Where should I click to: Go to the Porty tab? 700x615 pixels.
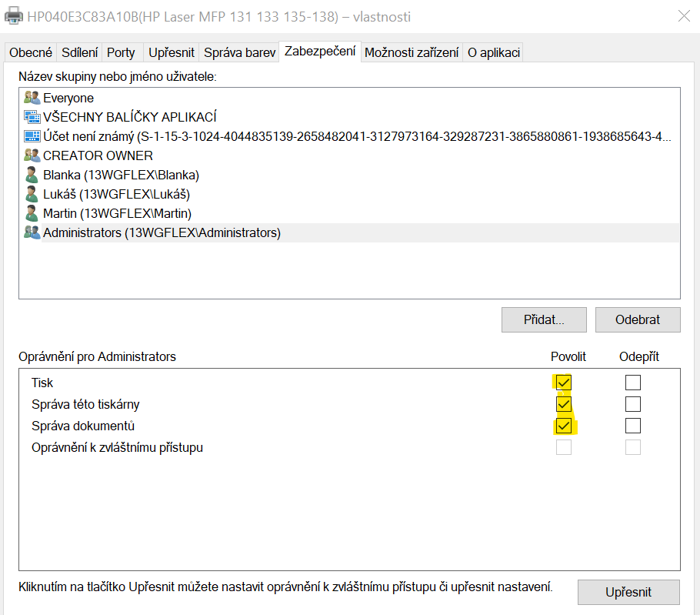(x=121, y=52)
